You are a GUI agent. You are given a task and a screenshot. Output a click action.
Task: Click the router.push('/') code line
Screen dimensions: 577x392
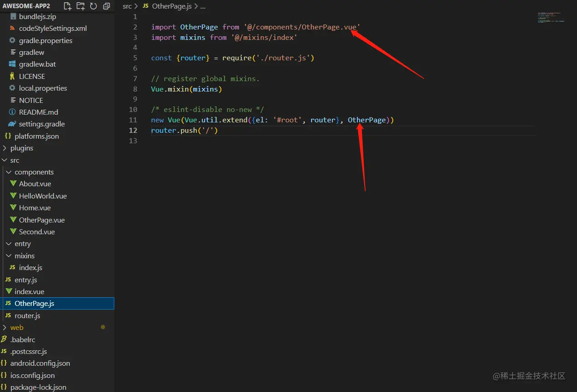(x=185, y=130)
